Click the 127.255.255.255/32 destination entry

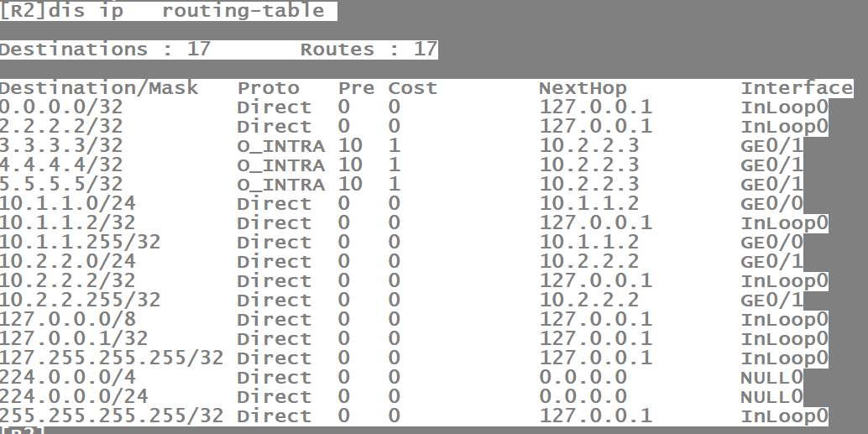[x=112, y=358]
